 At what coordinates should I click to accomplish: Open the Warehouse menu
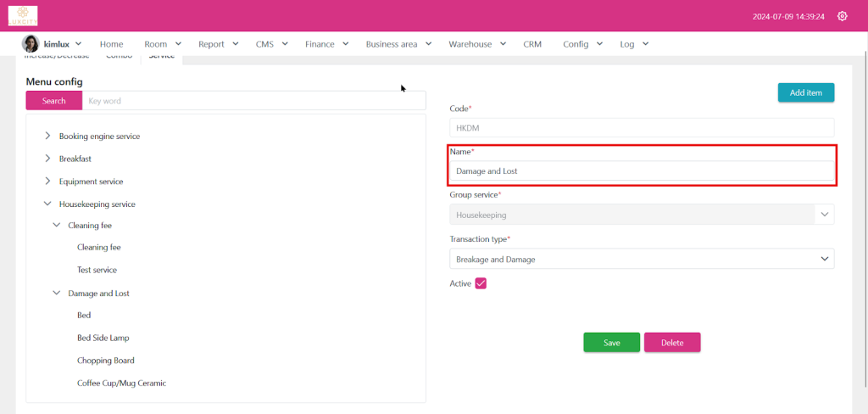[476, 44]
